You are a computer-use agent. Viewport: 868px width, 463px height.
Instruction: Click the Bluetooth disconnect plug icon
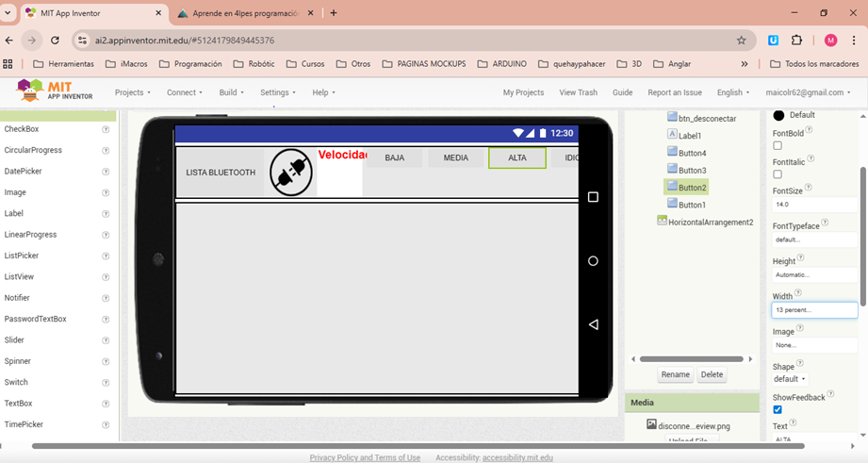click(291, 173)
